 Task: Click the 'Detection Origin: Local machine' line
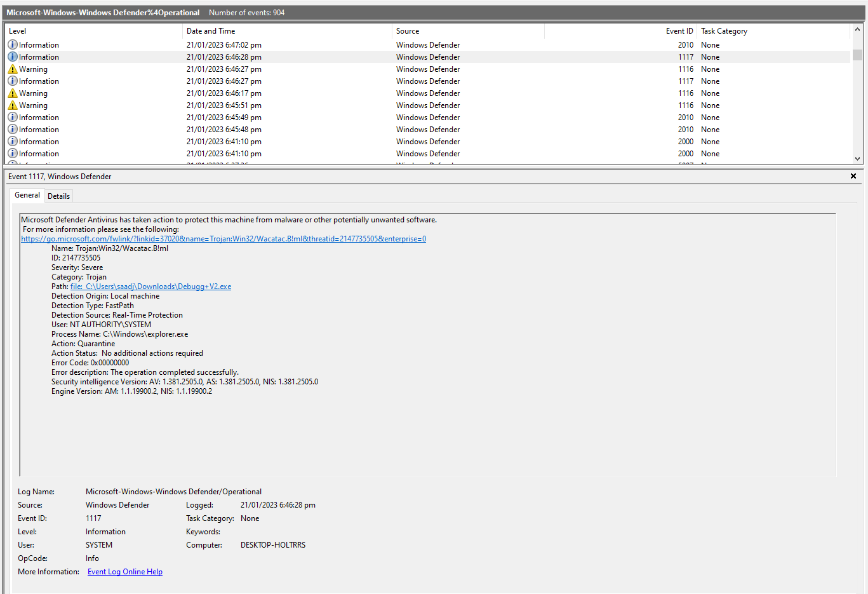click(x=105, y=296)
